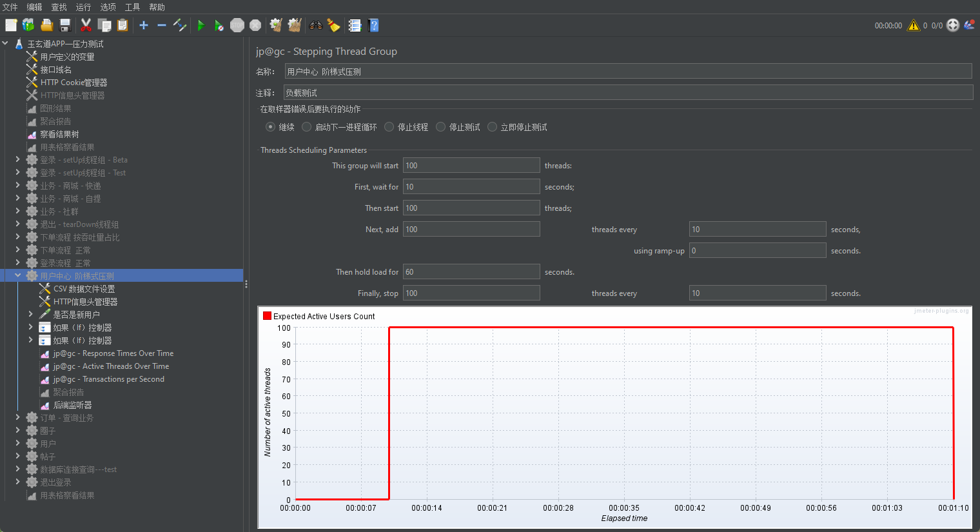
Task: Open the 选项 menu
Action: 108,7
